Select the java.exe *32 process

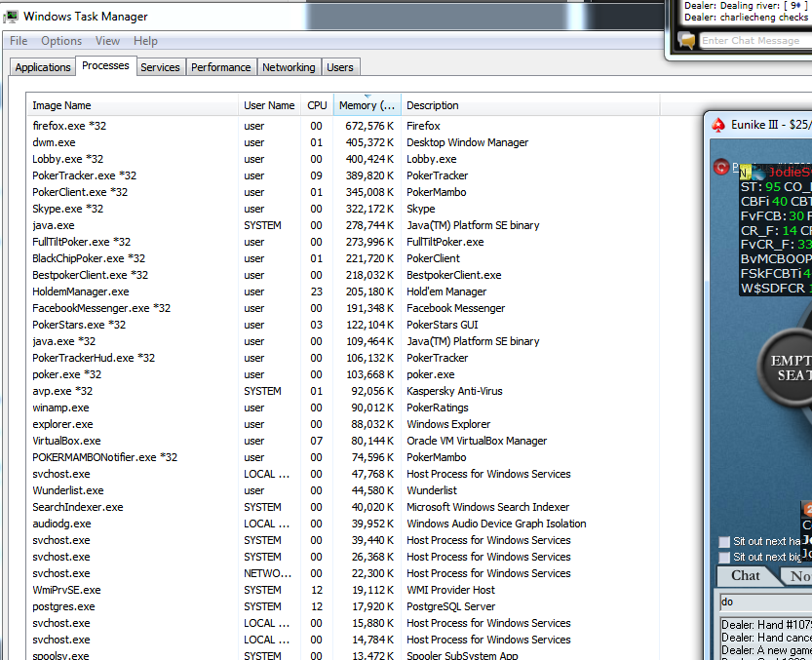[343, 341]
